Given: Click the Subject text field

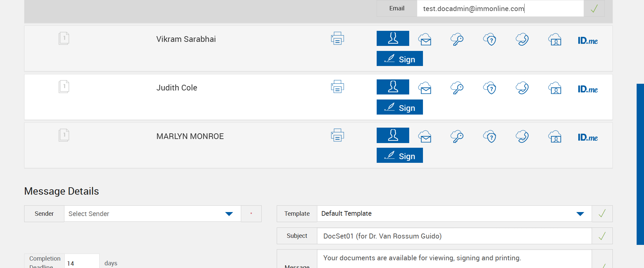Looking at the screenshot, I should (x=454, y=236).
